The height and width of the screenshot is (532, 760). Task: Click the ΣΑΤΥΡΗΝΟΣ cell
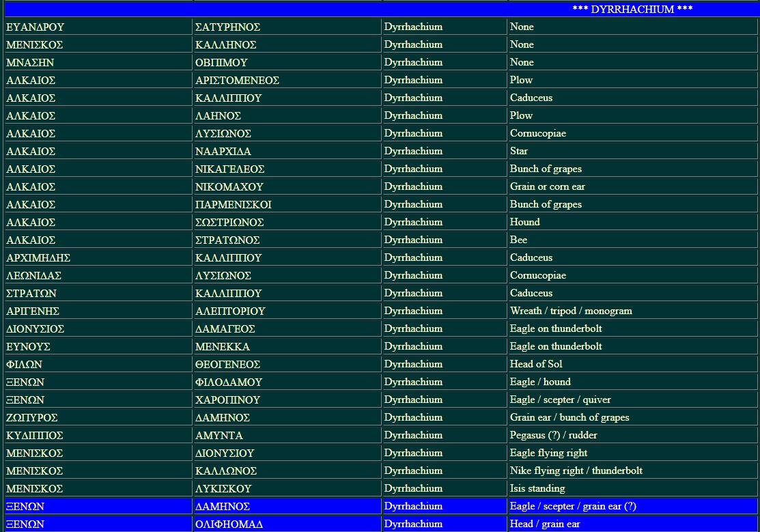tap(227, 27)
